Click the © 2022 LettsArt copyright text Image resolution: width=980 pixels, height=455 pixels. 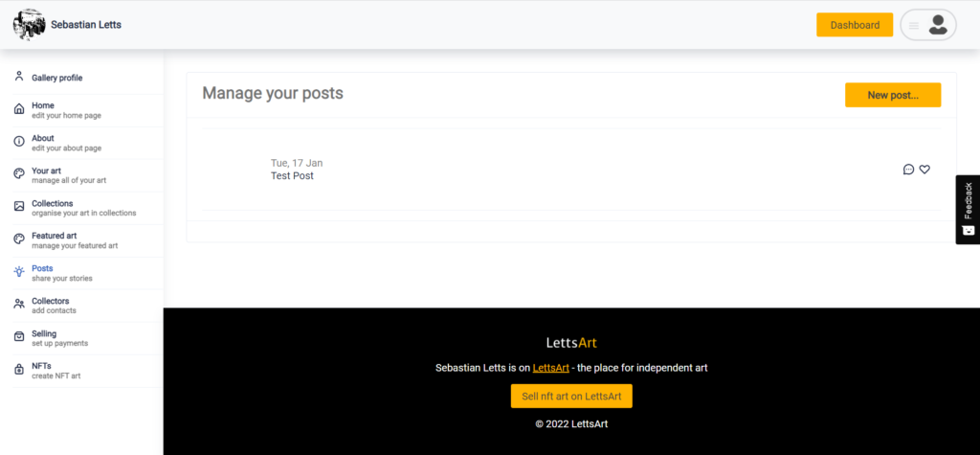tap(571, 423)
